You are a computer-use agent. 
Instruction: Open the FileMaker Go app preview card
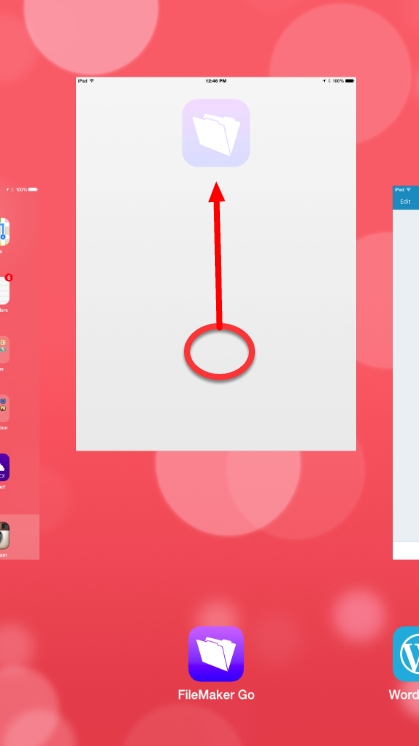[216, 264]
